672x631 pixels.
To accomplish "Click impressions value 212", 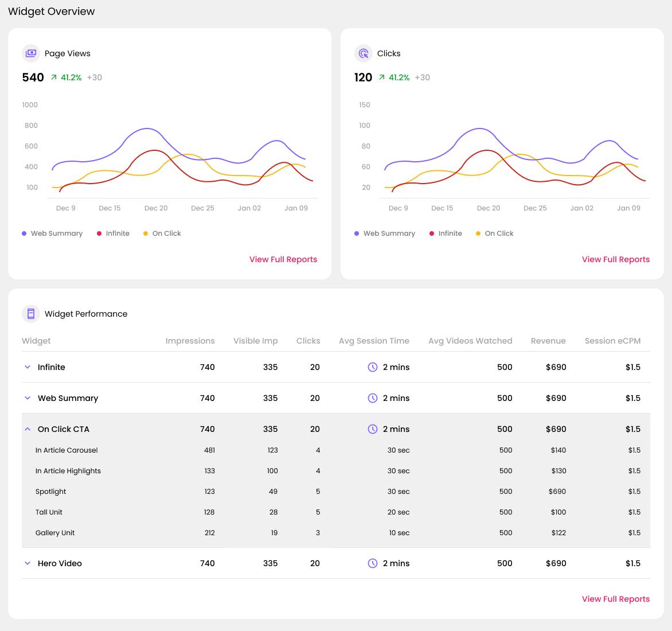I will pyautogui.click(x=210, y=532).
